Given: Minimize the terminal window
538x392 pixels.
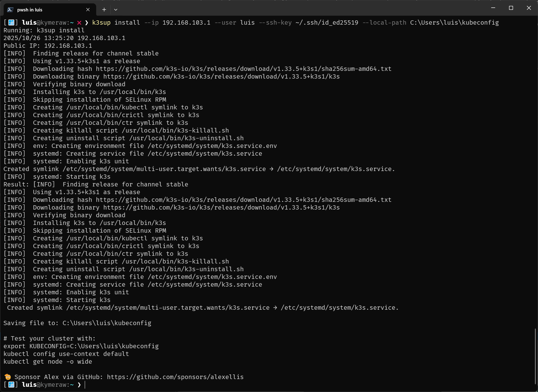Looking at the screenshot, I should point(493,8).
